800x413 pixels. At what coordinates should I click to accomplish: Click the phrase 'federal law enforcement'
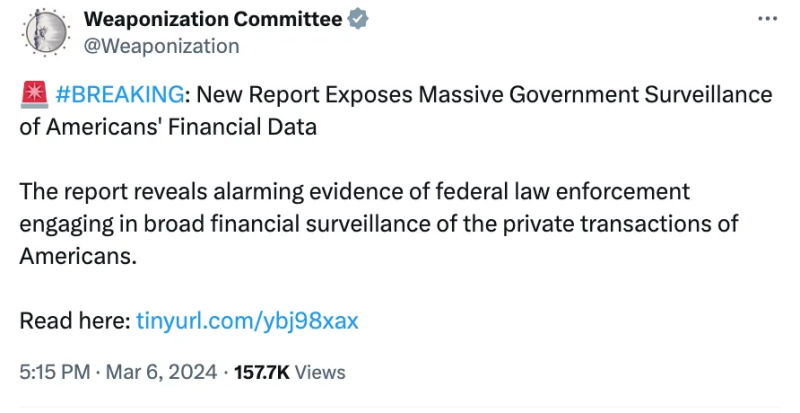click(x=562, y=192)
